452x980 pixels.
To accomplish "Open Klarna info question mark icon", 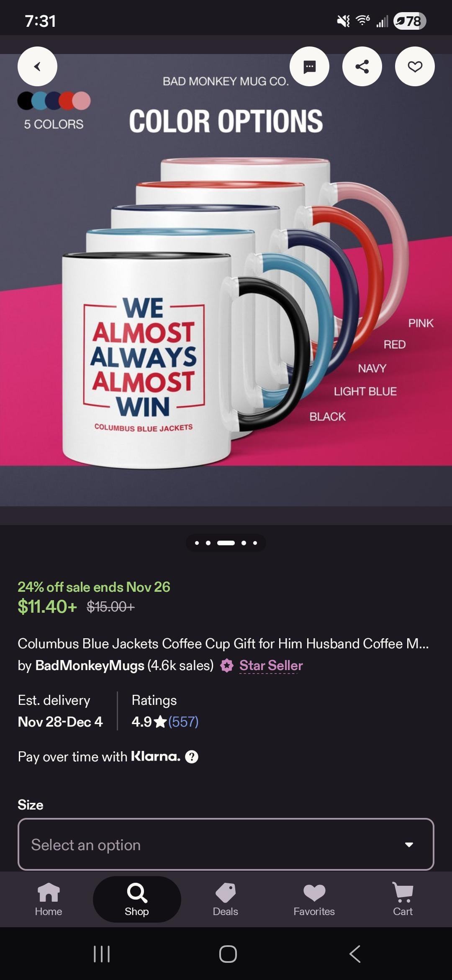I will (x=192, y=757).
